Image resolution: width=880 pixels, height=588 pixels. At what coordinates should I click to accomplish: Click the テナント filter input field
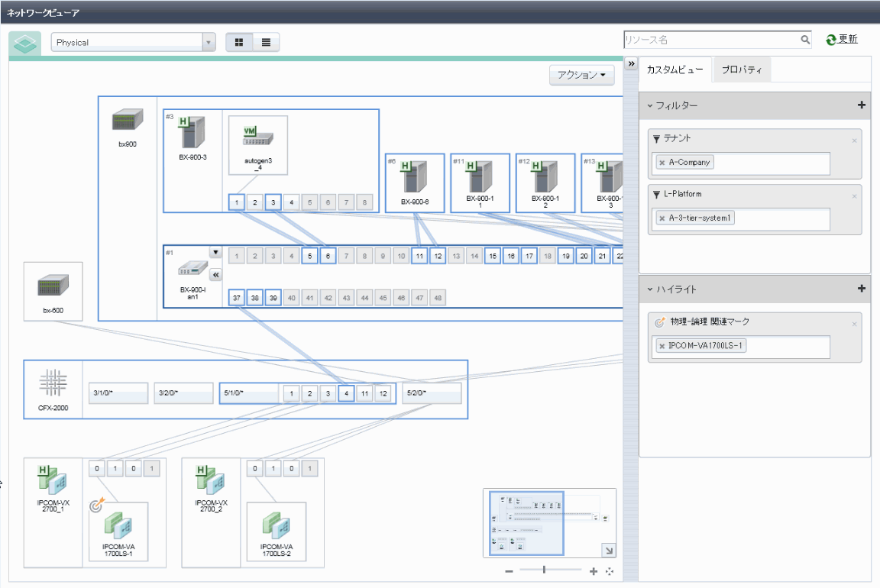(741, 163)
